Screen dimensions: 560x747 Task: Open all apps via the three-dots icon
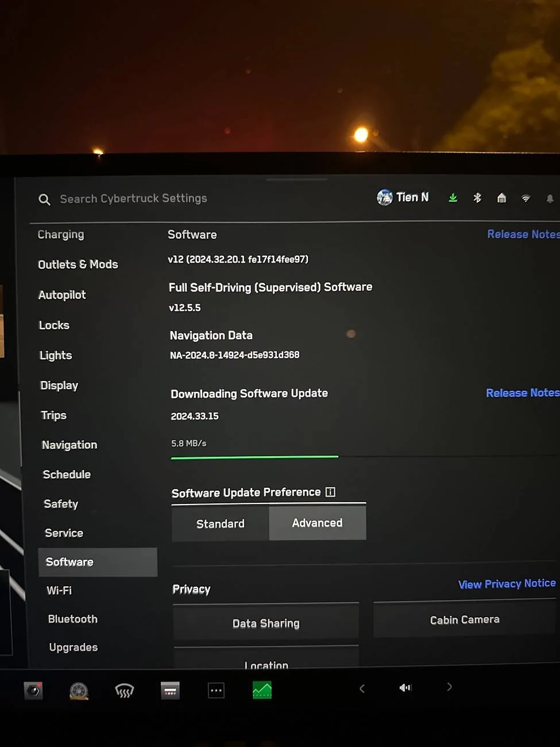click(216, 690)
